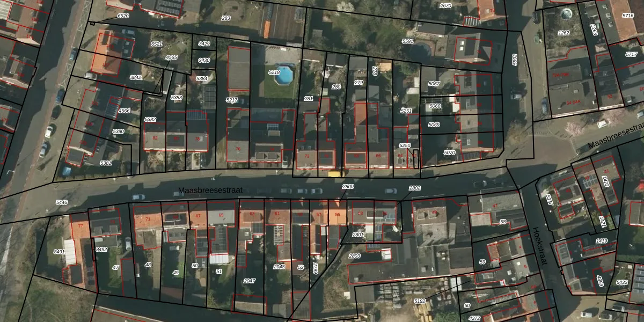
Task: Select parcel label 2802
Action: pyautogui.click(x=415, y=188)
